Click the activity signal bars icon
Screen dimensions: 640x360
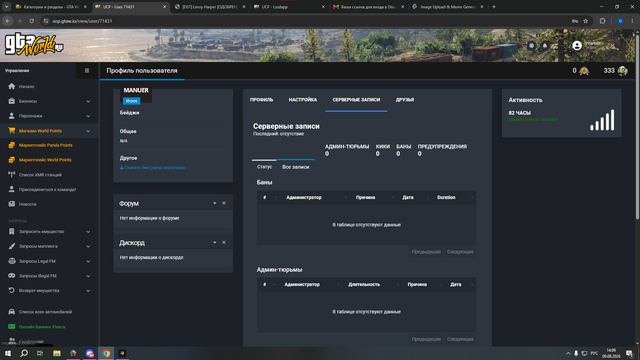click(x=602, y=120)
